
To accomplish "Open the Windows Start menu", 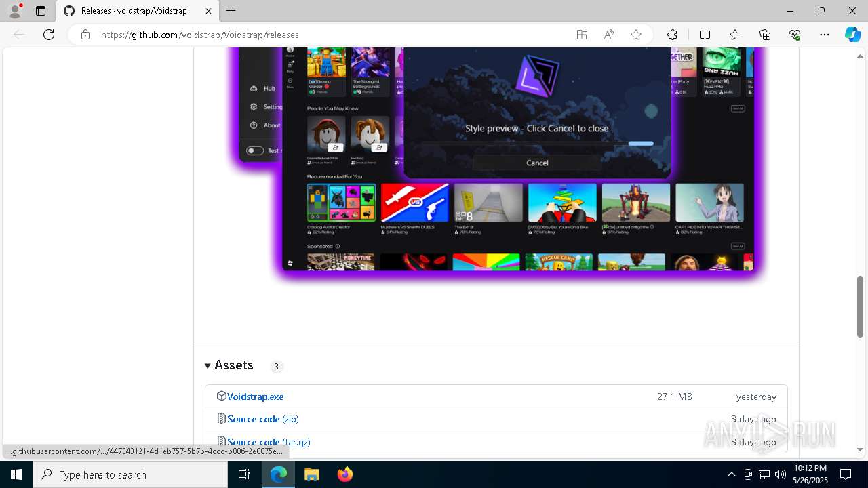I will [x=16, y=474].
